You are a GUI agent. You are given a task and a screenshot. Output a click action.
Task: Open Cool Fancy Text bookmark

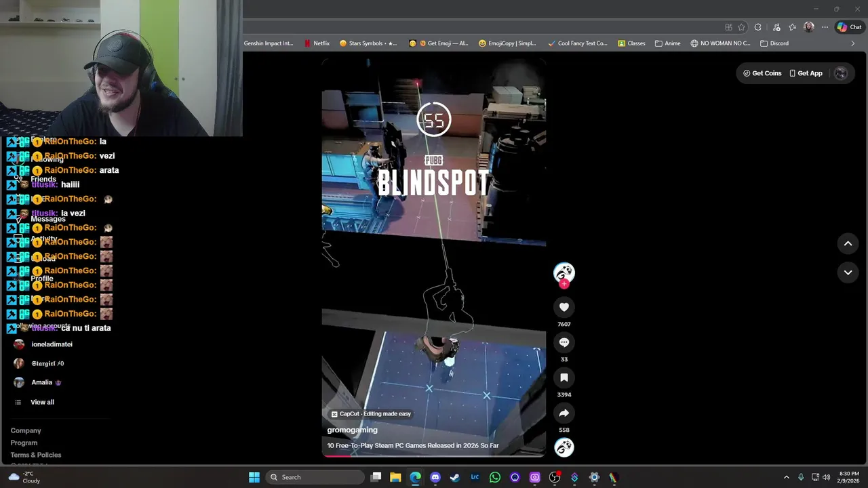click(577, 43)
